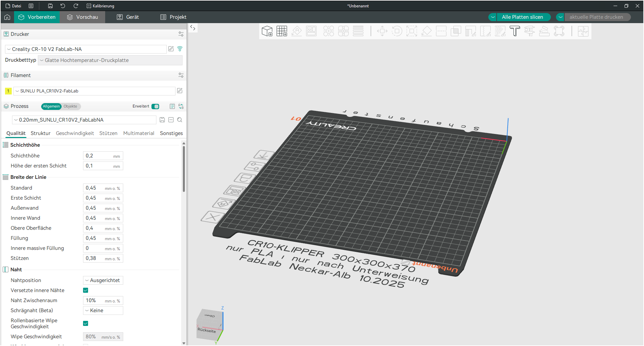Screen dimensions: 644x346
Task: Open the Sonstiges settings tab
Action: pos(171,133)
